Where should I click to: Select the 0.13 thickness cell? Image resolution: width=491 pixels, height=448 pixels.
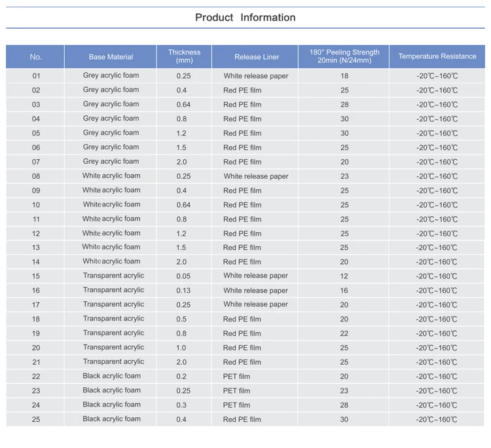tap(183, 290)
